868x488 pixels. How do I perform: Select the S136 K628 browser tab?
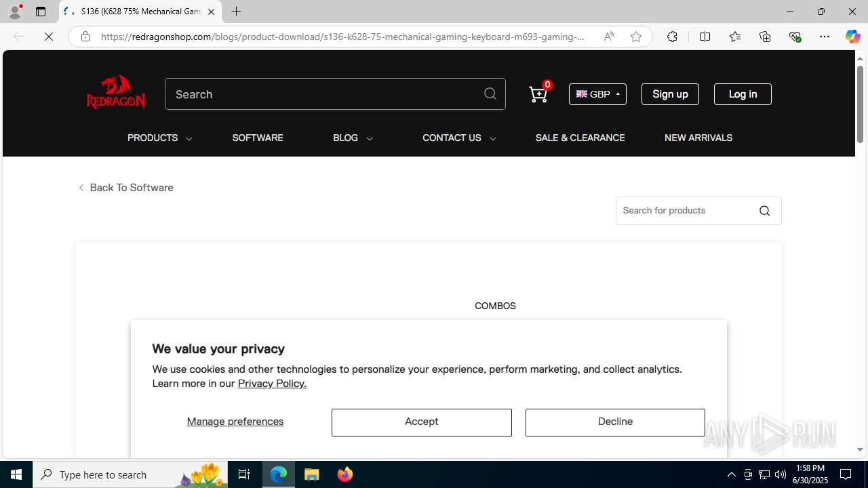pyautogui.click(x=140, y=12)
